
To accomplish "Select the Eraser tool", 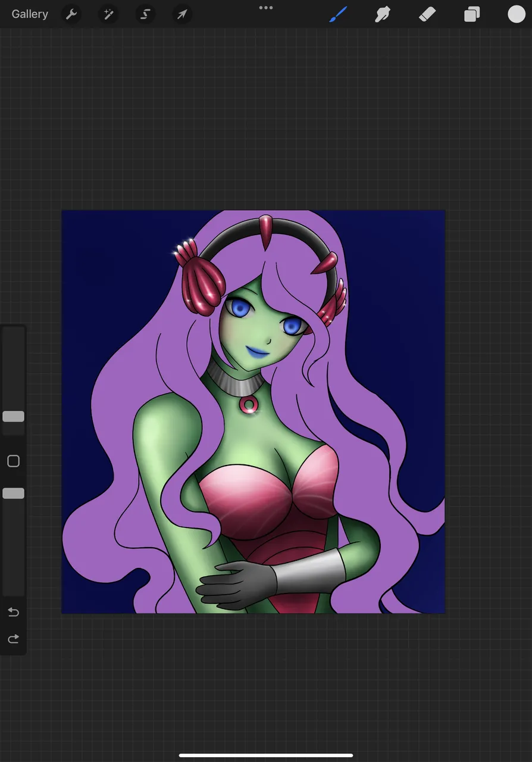I will click(427, 14).
